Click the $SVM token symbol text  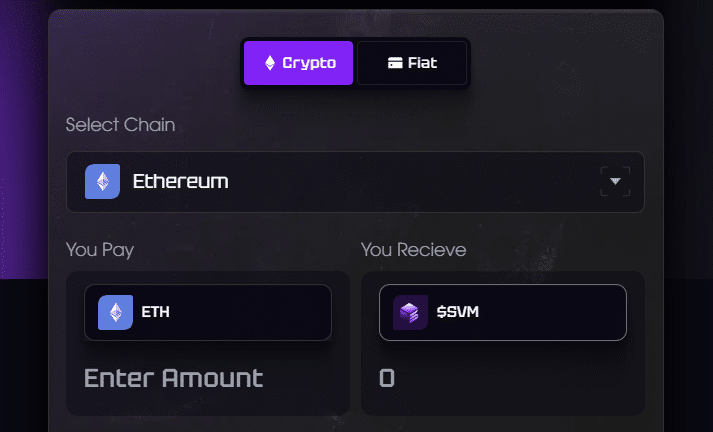(457, 312)
